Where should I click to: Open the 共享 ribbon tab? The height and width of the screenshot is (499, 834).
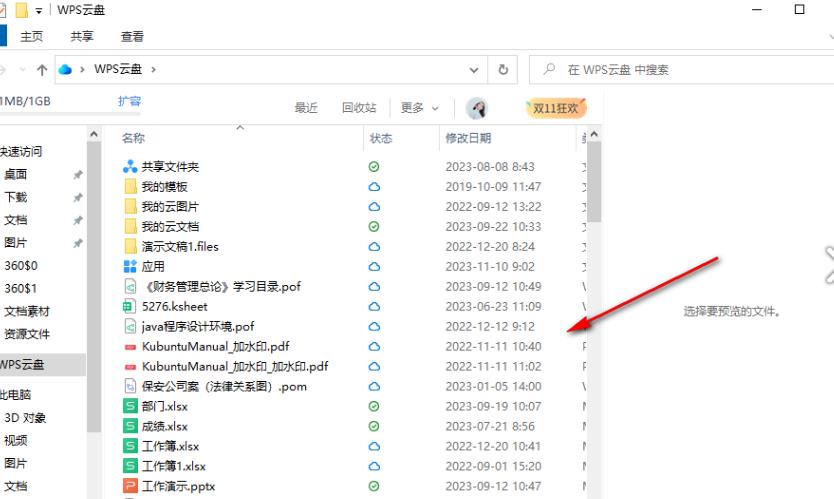click(x=82, y=36)
